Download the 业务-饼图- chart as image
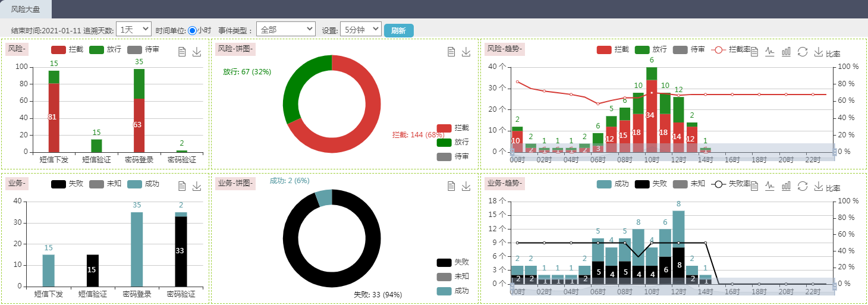Image resolution: width=868 pixels, height=305 pixels. tap(466, 186)
